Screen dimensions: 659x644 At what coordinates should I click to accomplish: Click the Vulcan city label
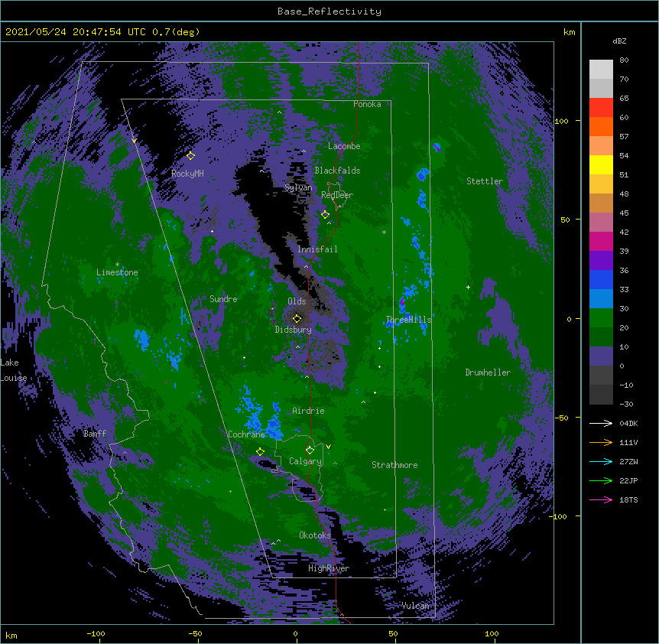416,606
